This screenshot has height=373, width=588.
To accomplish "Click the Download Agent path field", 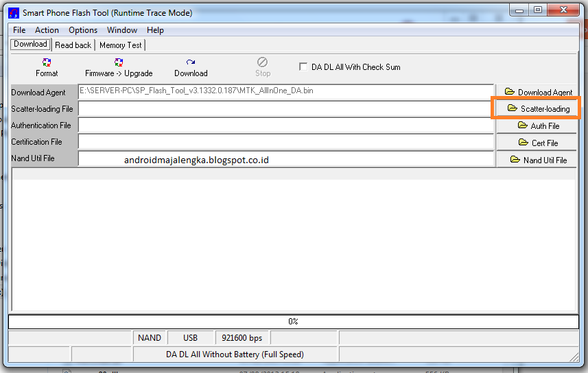I will [x=285, y=92].
